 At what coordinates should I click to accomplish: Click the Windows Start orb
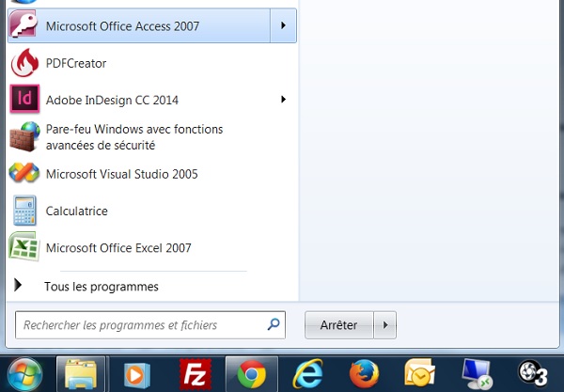[x=24, y=374]
